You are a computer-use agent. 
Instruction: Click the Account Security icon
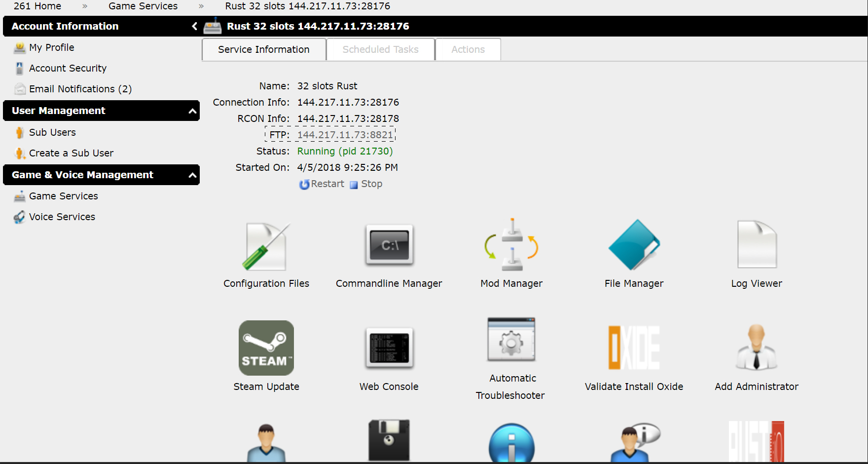[20, 68]
